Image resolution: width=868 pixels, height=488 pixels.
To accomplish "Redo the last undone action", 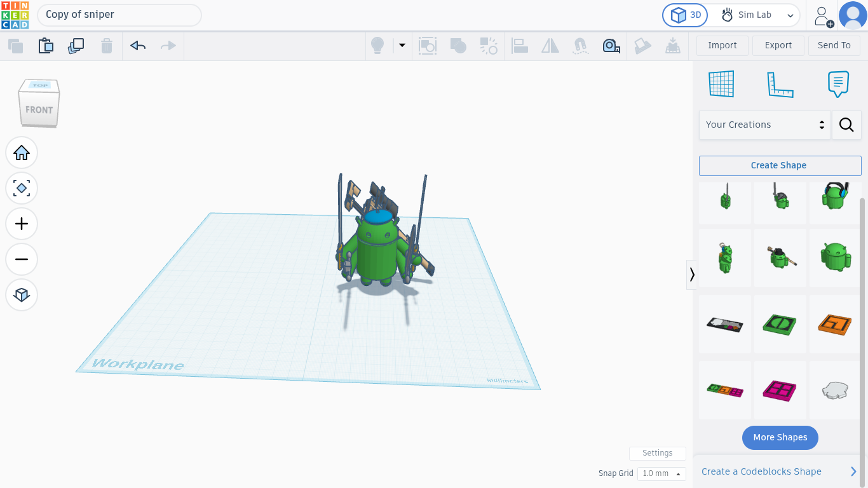I will point(168,46).
